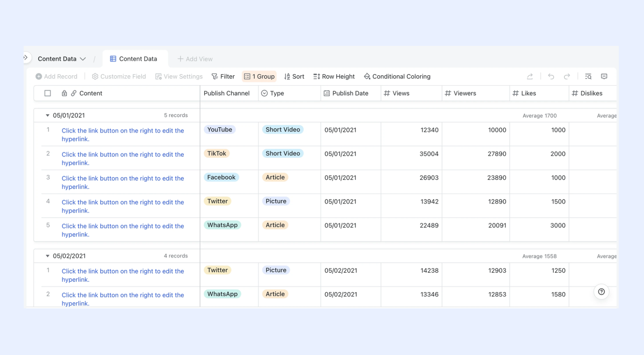Open the comments panel icon
This screenshot has width=644, height=355.
604,76
